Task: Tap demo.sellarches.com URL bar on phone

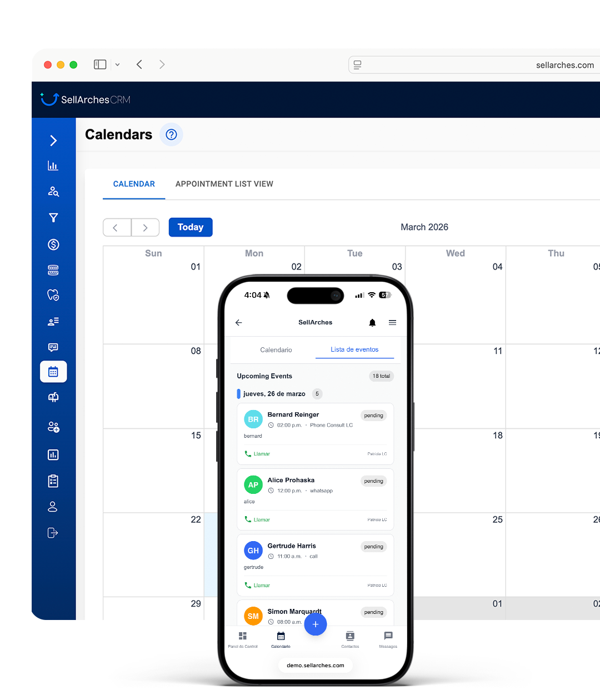Action: [316, 666]
